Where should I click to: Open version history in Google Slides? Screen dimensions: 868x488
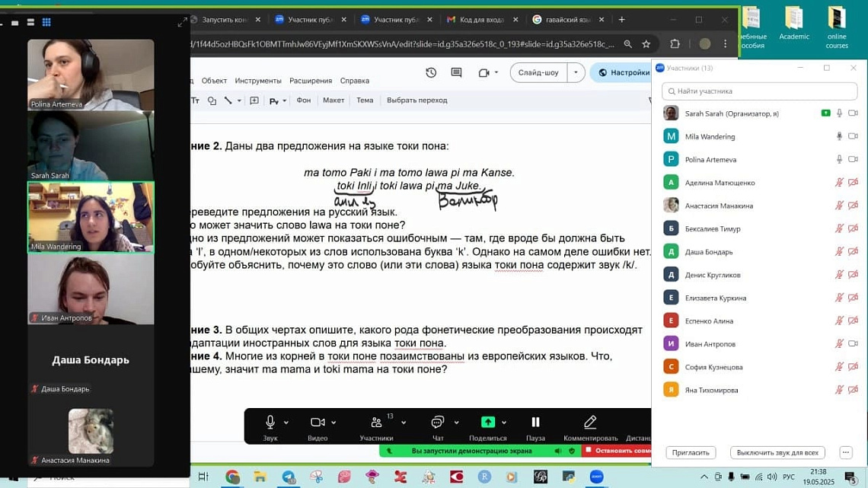[430, 72]
